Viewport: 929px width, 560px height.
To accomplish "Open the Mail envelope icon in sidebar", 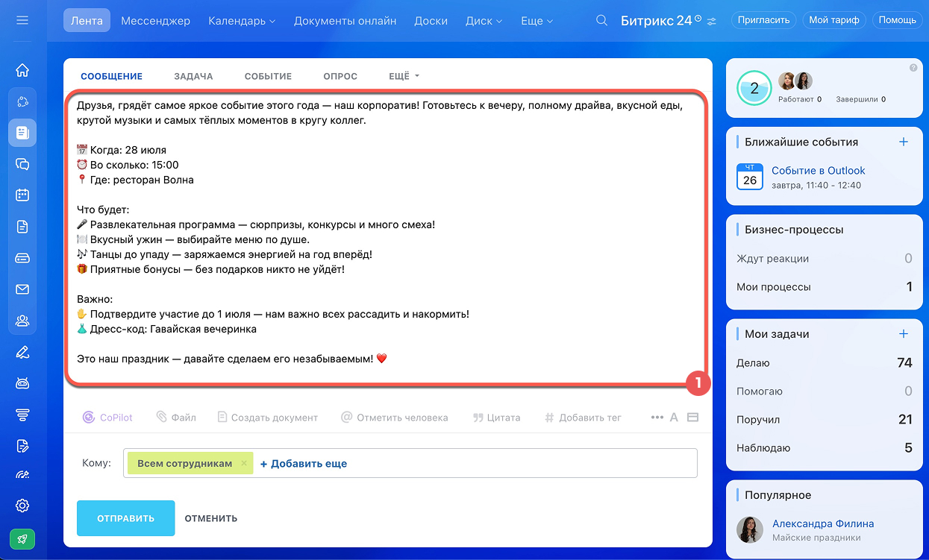I will tap(22, 289).
